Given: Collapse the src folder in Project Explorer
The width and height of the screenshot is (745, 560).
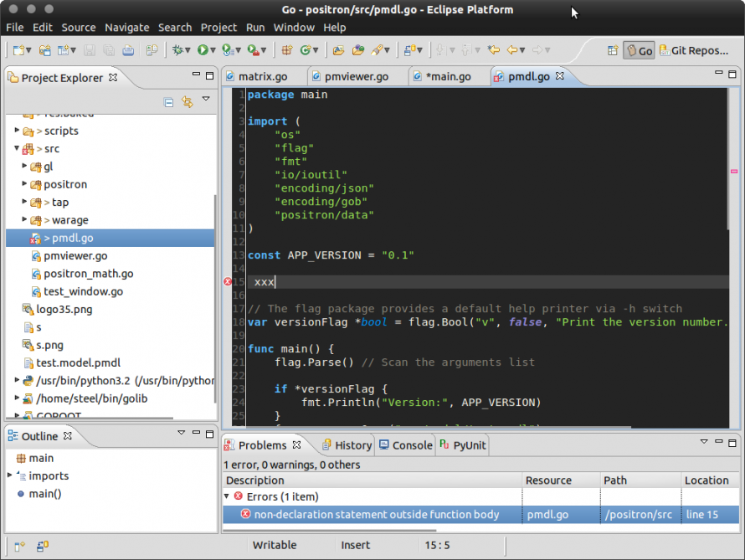Looking at the screenshot, I should [x=17, y=148].
